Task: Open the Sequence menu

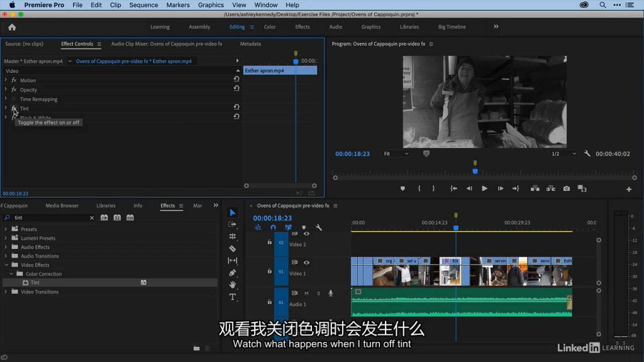Action: click(143, 5)
